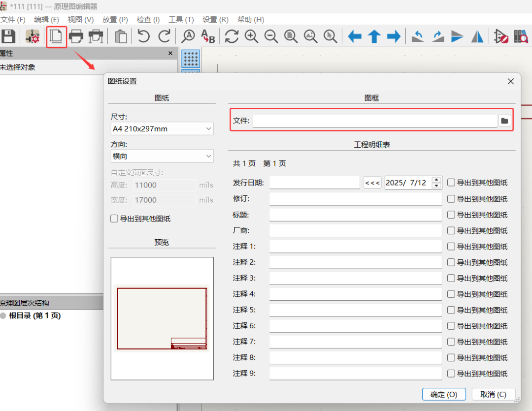Navigate back with left arrow
This screenshot has height=411, width=532.
click(355, 36)
